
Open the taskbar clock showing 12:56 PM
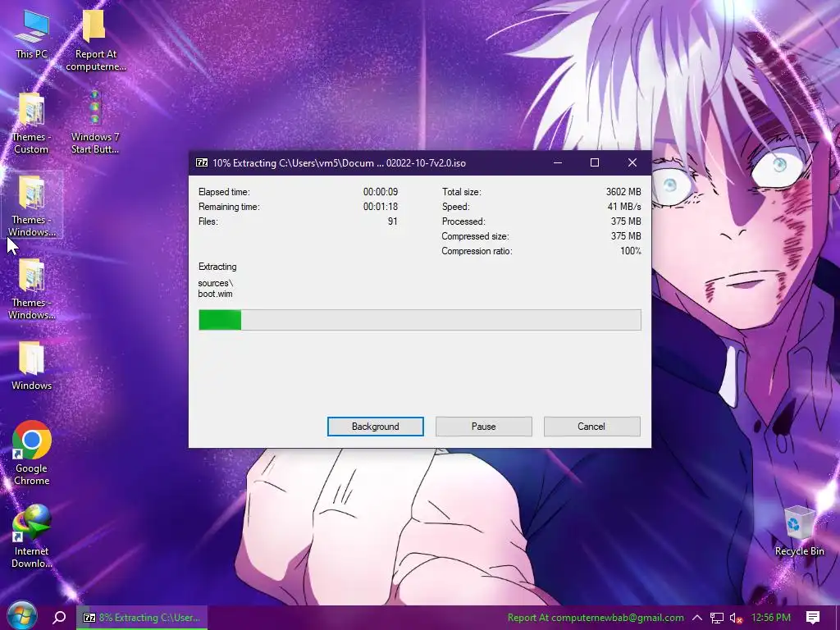coord(771,618)
